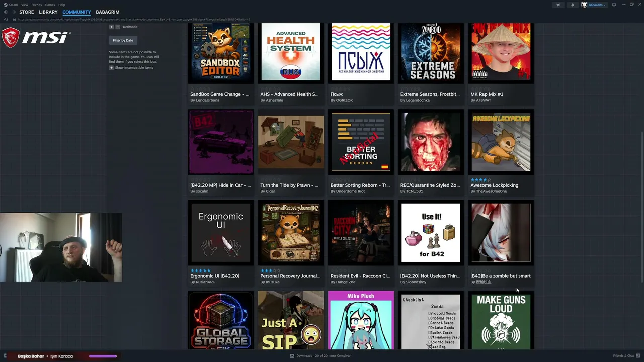Go back with the Steam back arrow
644x362 pixels.
pyautogui.click(x=6, y=12)
